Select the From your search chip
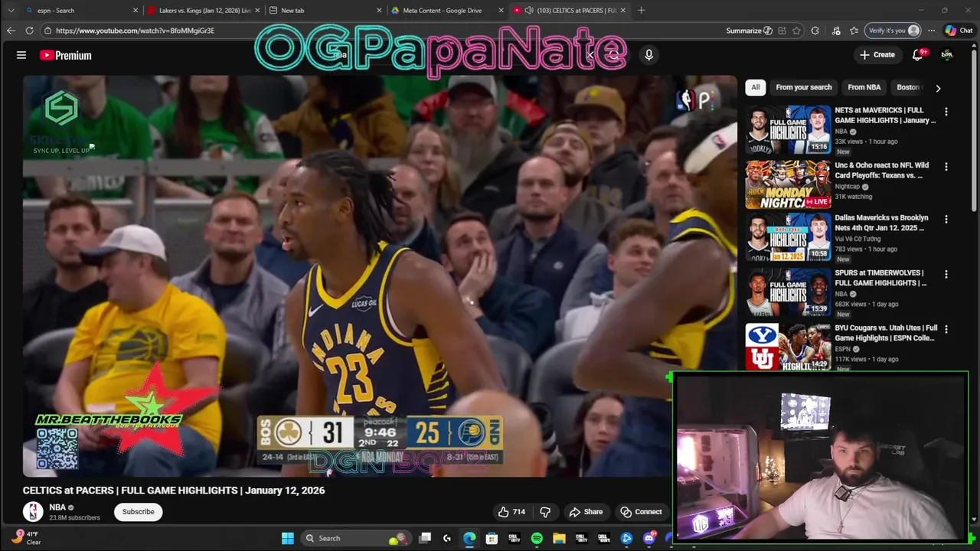Viewport: 980px width, 551px height. point(804,87)
